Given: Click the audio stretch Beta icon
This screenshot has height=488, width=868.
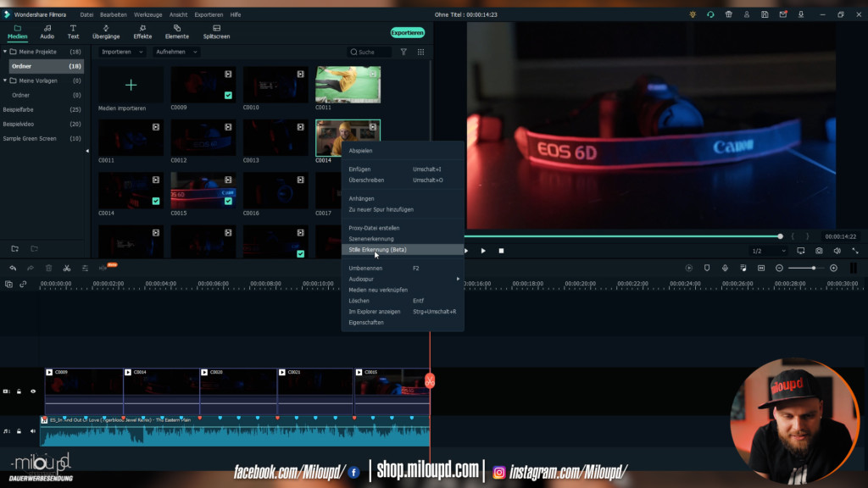Looking at the screenshot, I should pos(103,269).
